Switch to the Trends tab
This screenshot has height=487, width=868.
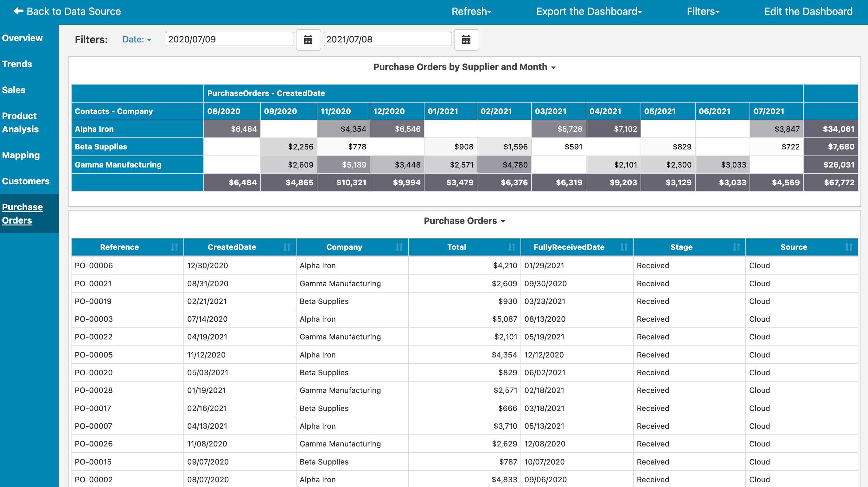tap(17, 64)
